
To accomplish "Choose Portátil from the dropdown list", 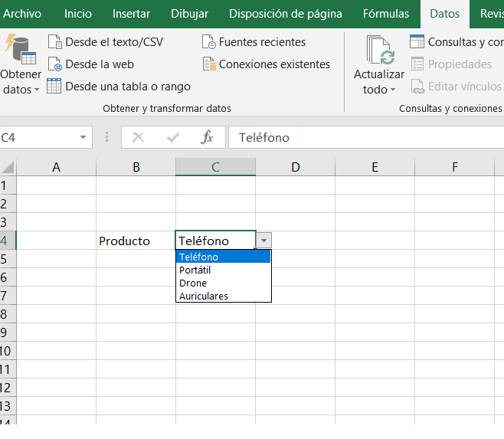I will pos(223,270).
